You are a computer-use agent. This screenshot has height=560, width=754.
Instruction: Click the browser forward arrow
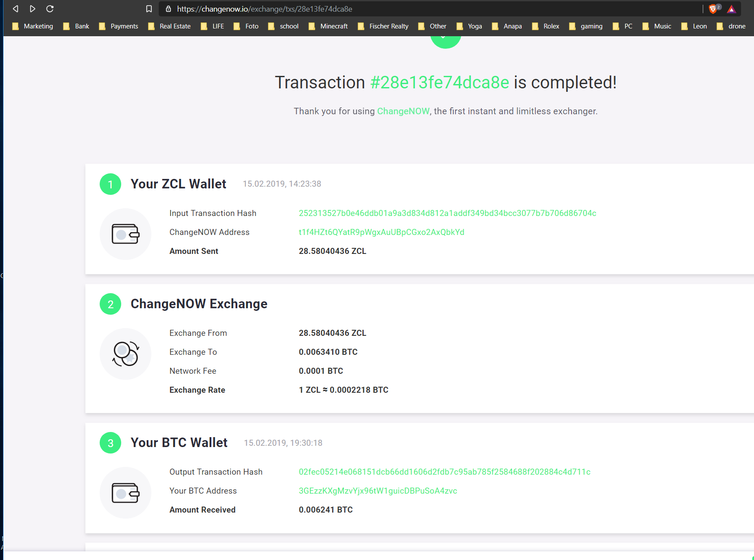(x=32, y=9)
